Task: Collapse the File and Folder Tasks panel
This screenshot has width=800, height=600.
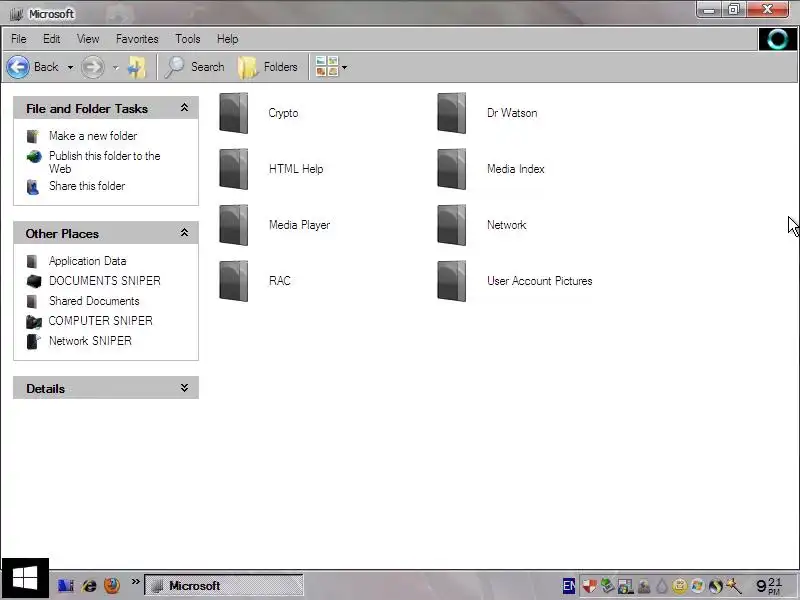Action: click(184, 108)
